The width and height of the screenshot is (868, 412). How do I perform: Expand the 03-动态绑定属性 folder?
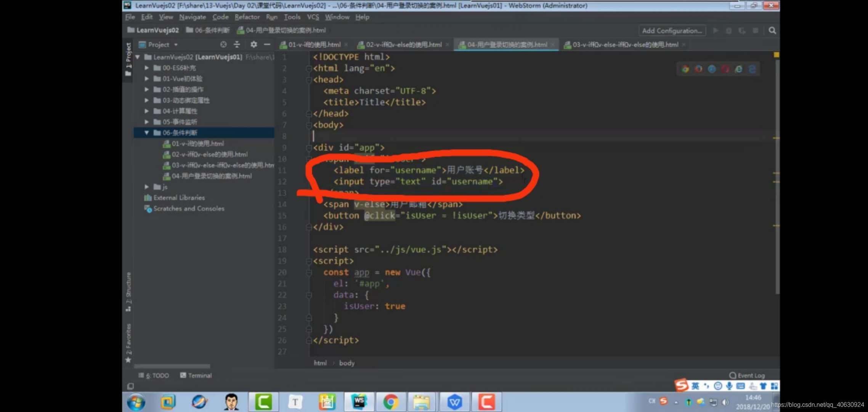pos(147,100)
